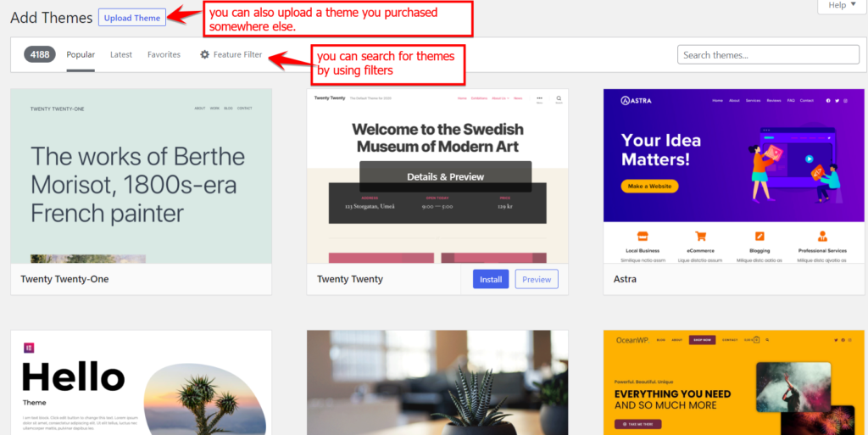This screenshot has height=435, width=868.
Task: Click the Feature Filter gear icon
Action: [x=205, y=55]
